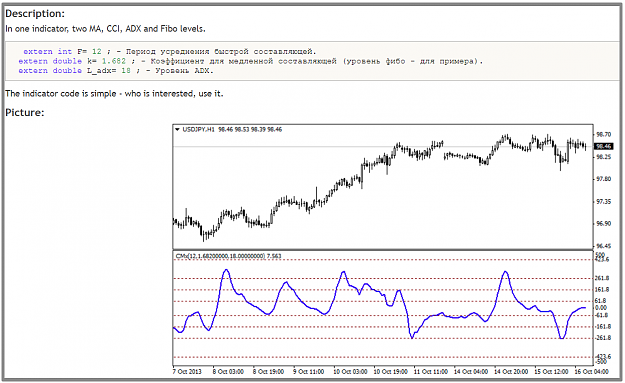Select the code line 'extern double L_adx= 18'
The height and width of the screenshot is (383, 625).
tap(116, 71)
